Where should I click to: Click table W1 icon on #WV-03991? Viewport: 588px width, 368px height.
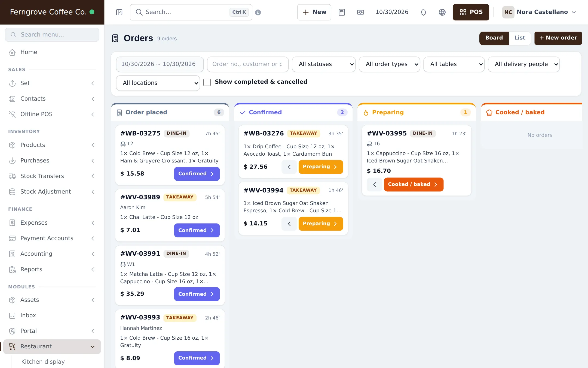pyautogui.click(x=123, y=264)
